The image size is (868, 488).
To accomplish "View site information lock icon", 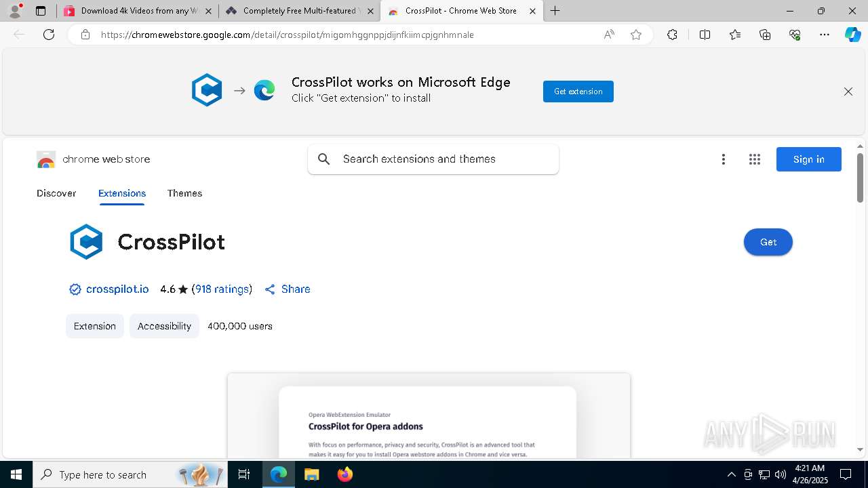I will point(85,35).
